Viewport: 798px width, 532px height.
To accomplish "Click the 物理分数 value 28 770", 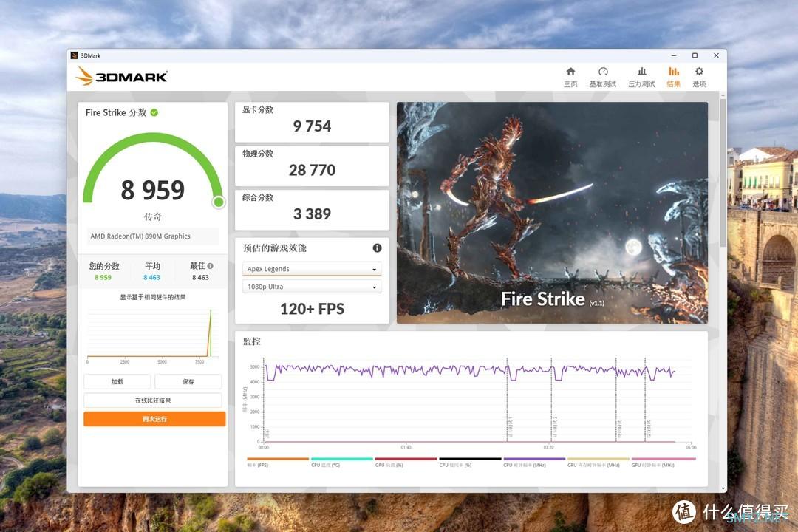I will point(312,170).
